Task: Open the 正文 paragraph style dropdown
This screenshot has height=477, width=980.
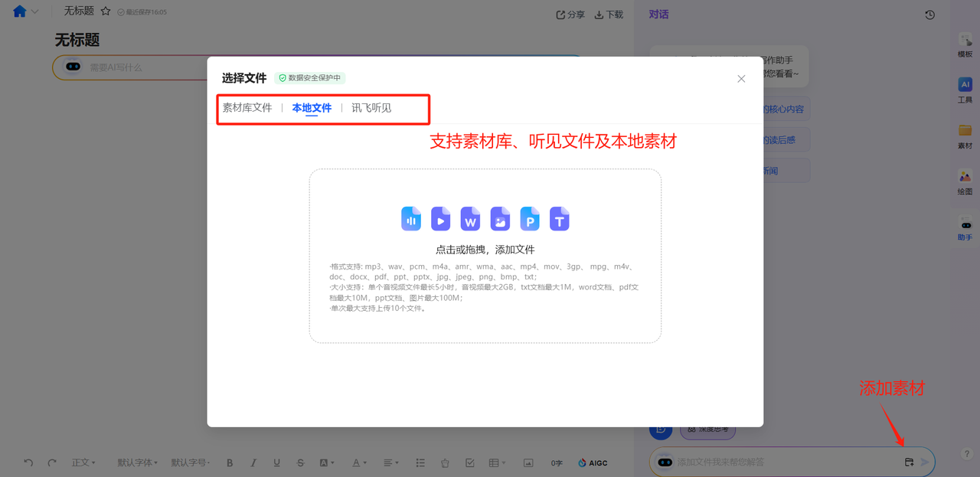Action: [83, 462]
